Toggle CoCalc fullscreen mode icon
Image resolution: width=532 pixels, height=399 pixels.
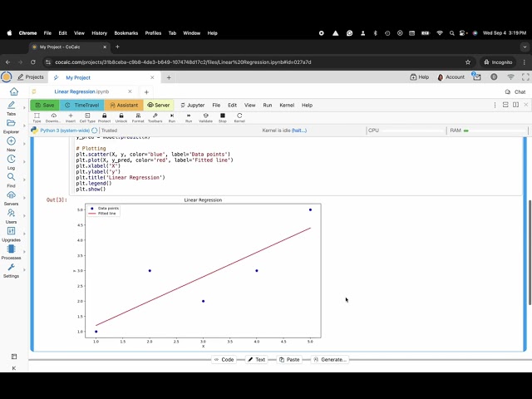click(525, 77)
